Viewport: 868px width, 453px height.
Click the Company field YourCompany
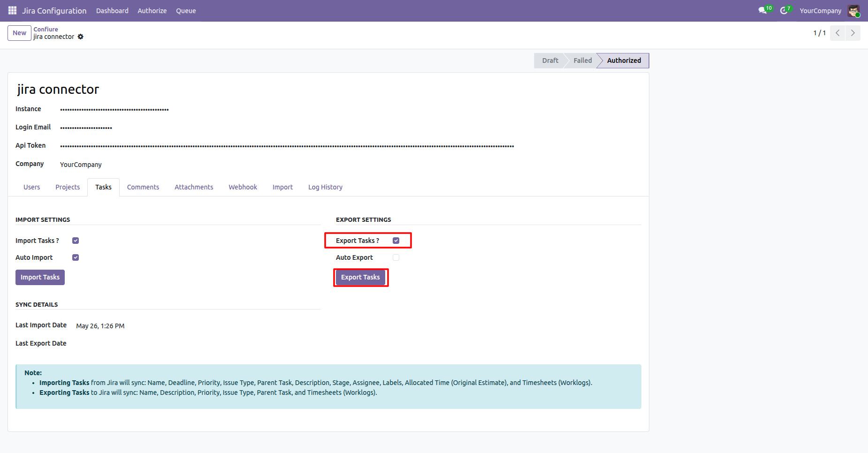click(81, 165)
